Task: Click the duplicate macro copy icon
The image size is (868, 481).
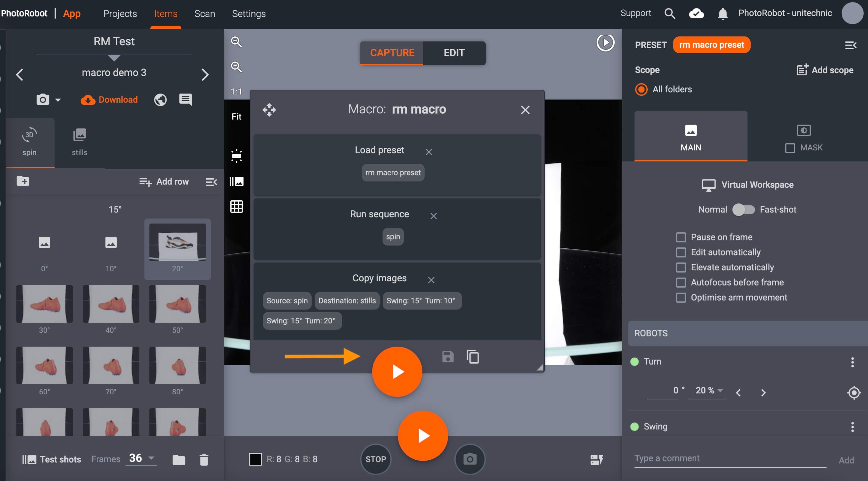Action: coord(473,357)
